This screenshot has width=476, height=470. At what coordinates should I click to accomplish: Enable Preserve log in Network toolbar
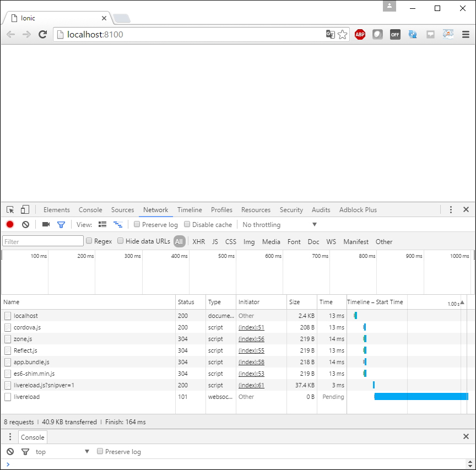coord(137,224)
